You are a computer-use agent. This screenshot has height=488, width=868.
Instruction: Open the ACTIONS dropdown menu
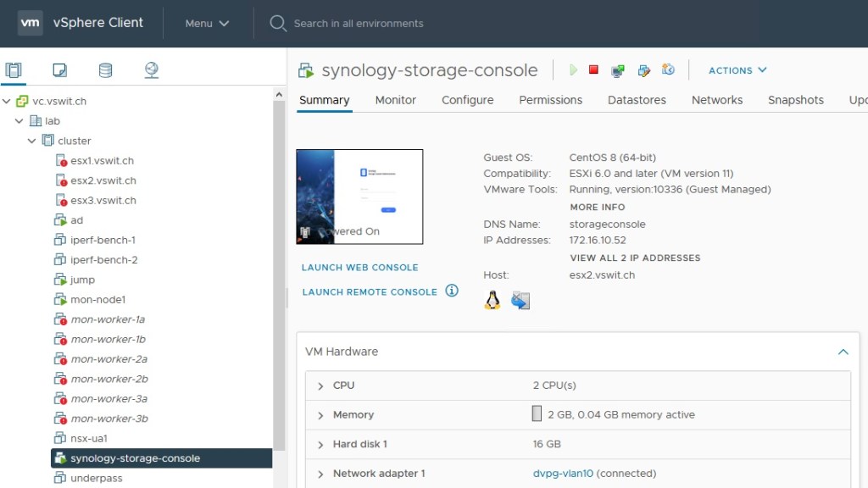[737, 70]
